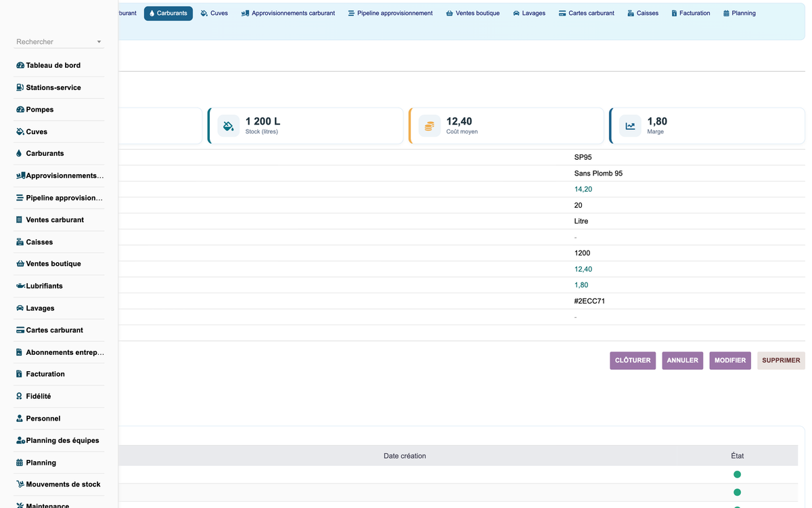This screenshot has height=508, width=812.
Task: Open the Approvisionnements carburant top tab
Action: (288, 13)
